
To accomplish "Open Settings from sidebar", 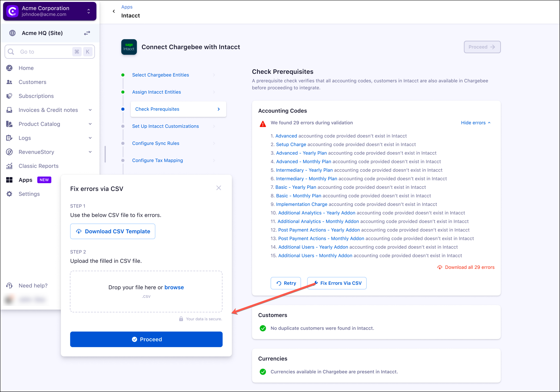I will pos(29,194).
